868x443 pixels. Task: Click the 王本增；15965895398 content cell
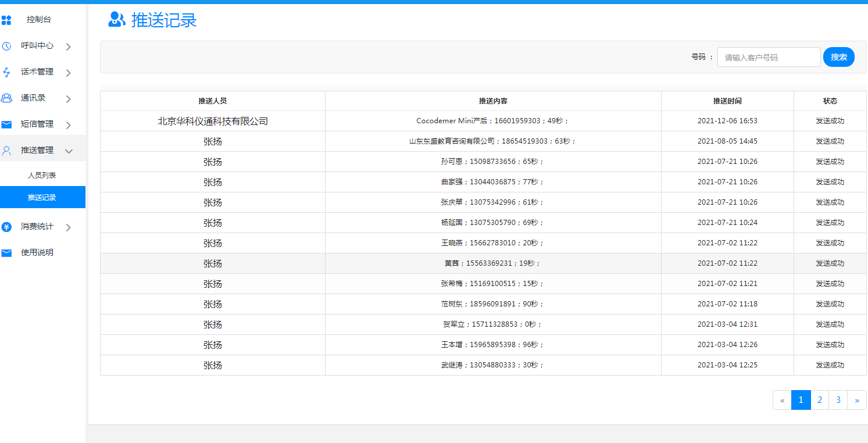point(493,345)
